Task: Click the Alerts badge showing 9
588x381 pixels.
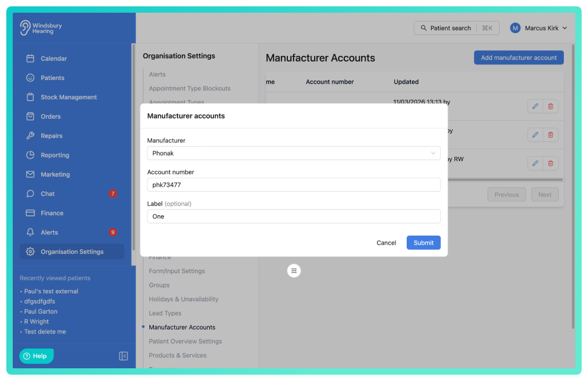Action: [113, 232]
